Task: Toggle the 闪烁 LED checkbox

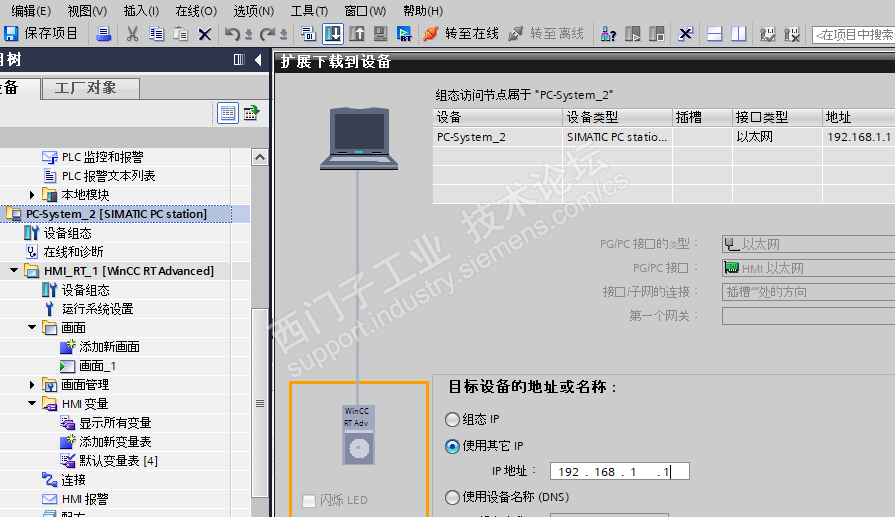Action: coord(309,500)
